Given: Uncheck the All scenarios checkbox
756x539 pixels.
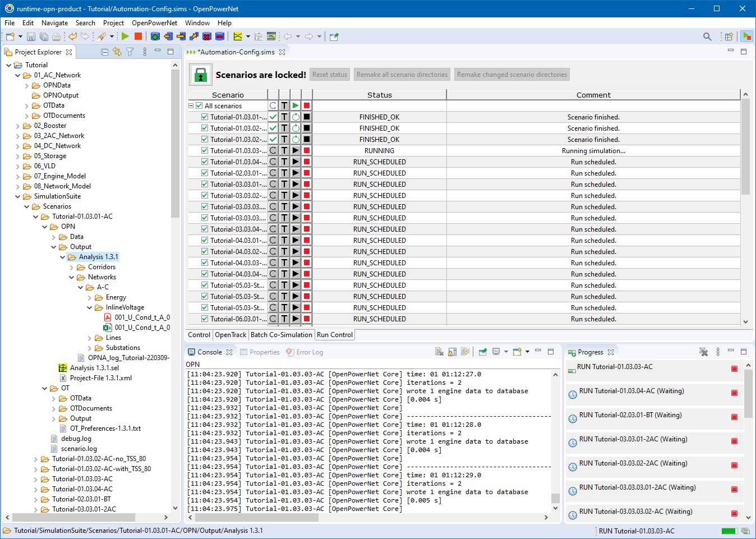Looking at the screenshot, I should (x=199, y=105).
